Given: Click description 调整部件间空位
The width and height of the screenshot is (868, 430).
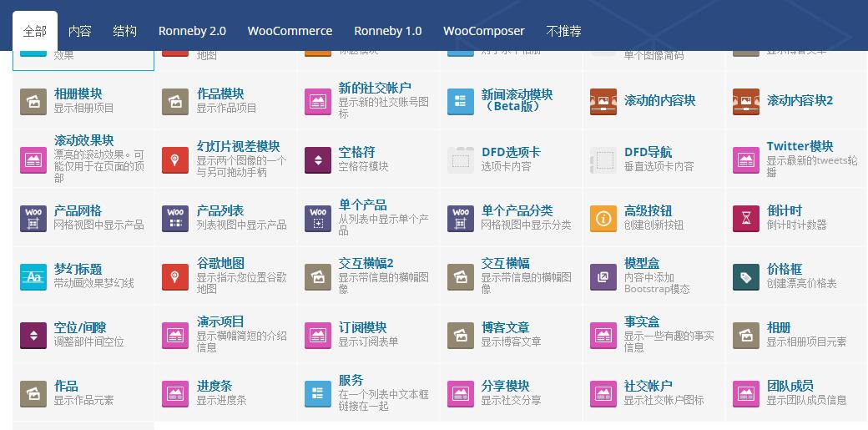Looking at the screenshot, I should [88, 341].
